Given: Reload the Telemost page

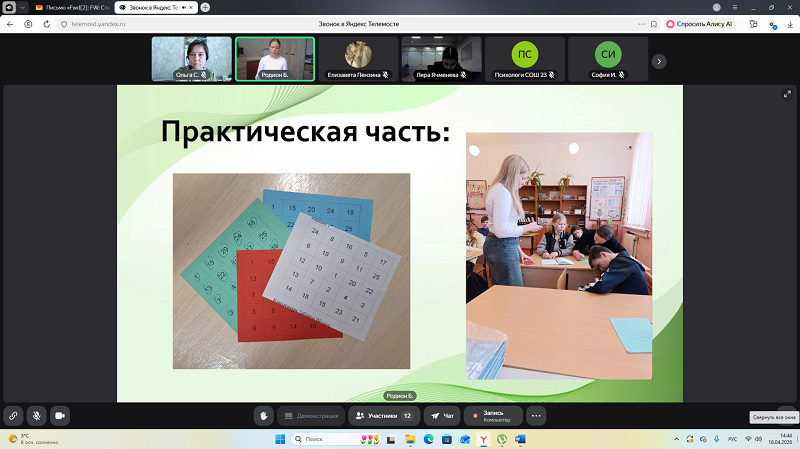Looking at the screenshot, I should coord(46,24).
